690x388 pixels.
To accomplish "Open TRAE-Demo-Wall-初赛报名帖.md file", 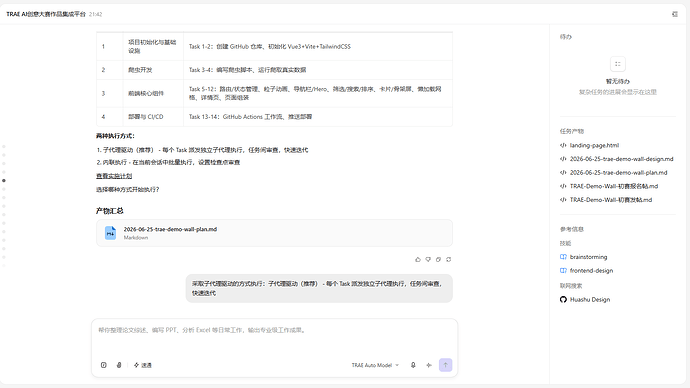I will click(x=613, y=186).
